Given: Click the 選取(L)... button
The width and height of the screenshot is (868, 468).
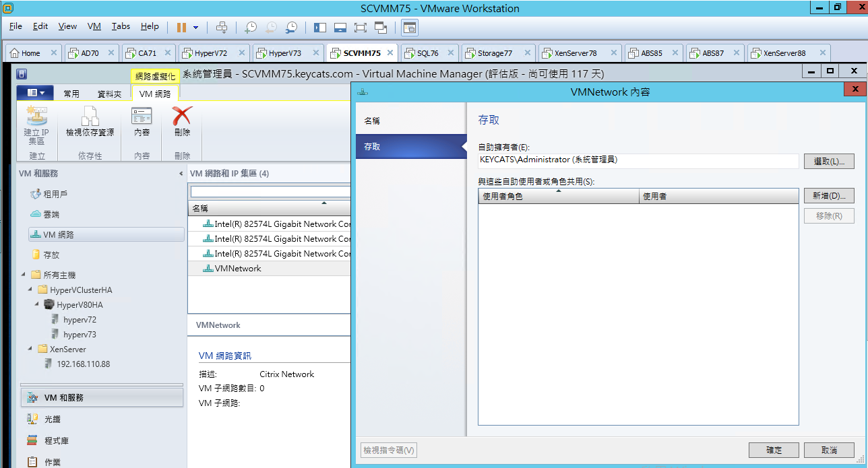Looking at the screenshot, I should [x=829, y=162].
